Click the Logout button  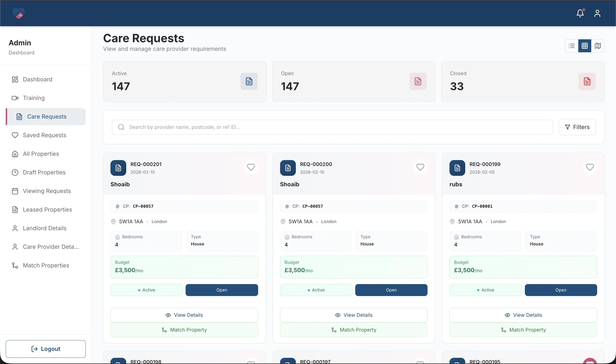(x=46, y=349)
